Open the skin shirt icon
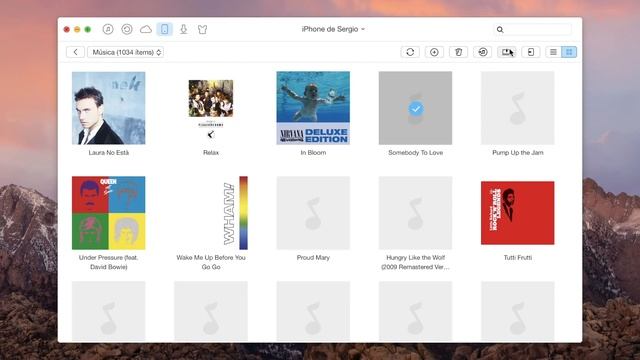The width and height of the screenshot is (640, 360). click(x=202, y=29)
